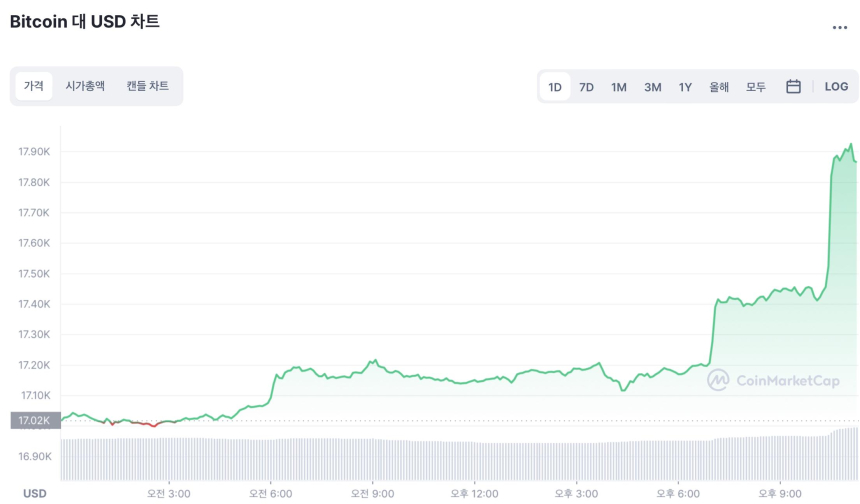Select the 올해 year-to-date range
The height and width of the screenshot is (504, 860).
(719, 87)
